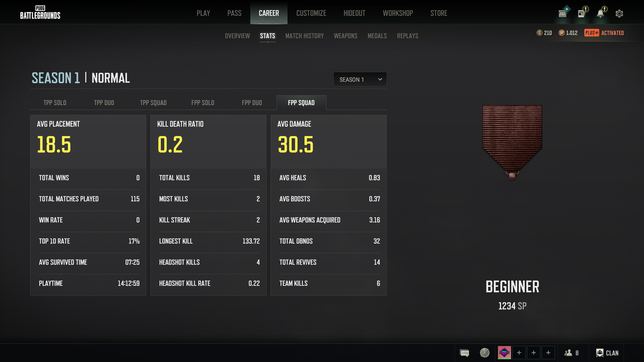Click the G-Coin currency icon
This screenshot has height=362, width=644.
click(x=539, y=33)
